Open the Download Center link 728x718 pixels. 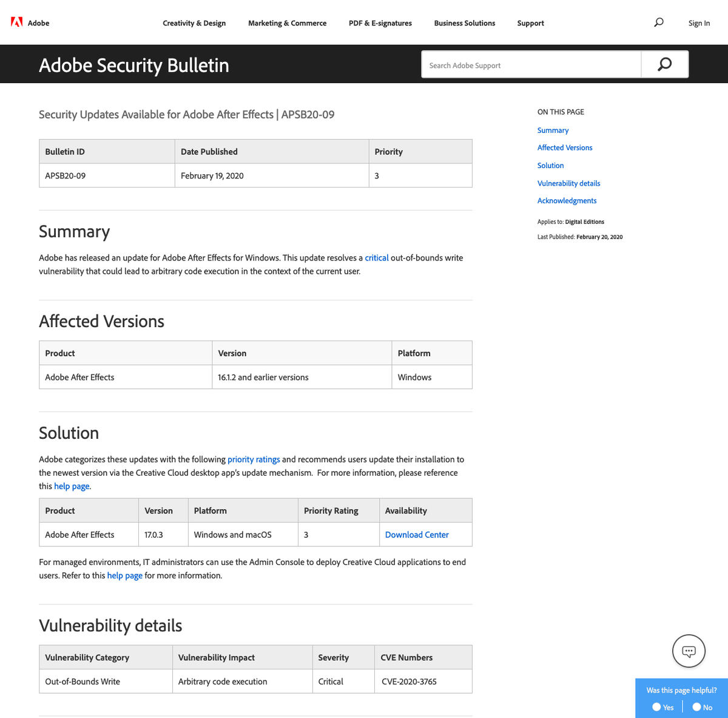417,535
